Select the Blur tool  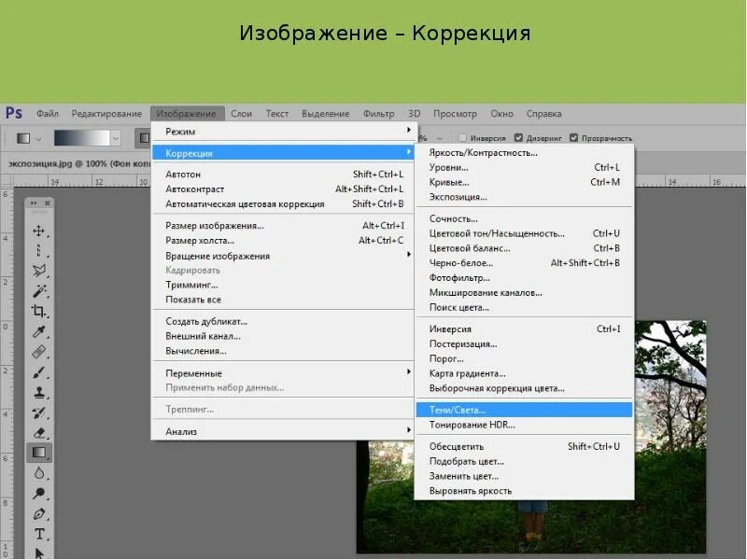tap(38, 473)
